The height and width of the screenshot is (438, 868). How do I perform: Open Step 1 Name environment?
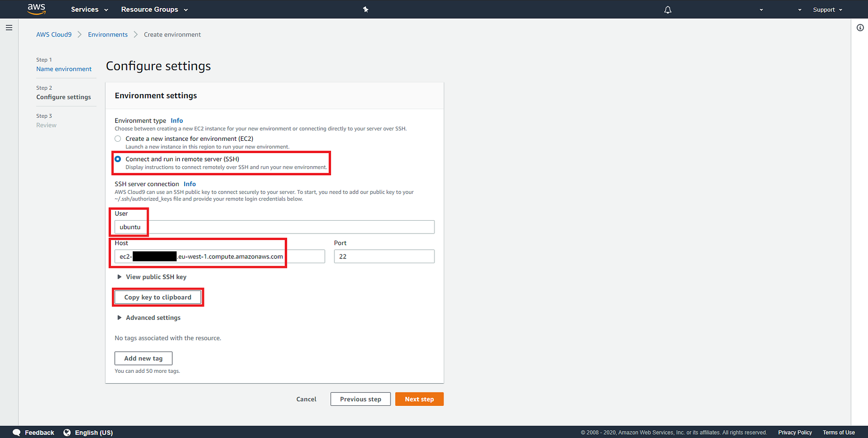click(64, 69)
